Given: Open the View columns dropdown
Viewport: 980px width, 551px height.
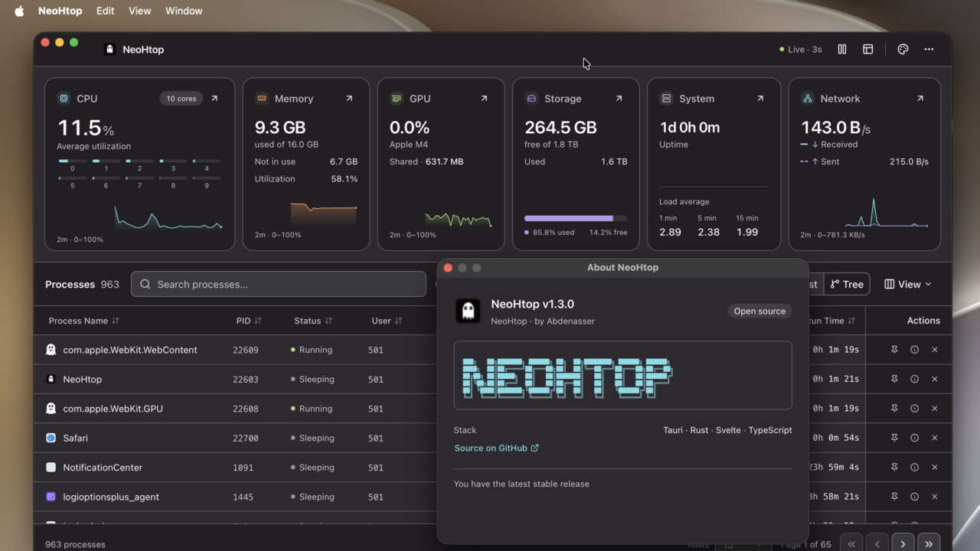Looking at the screenshot, I should click(908, 284).
